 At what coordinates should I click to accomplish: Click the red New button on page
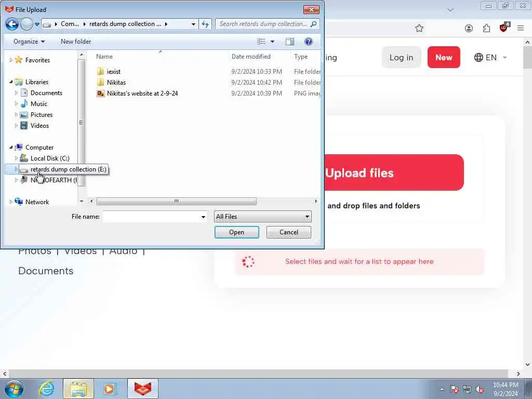444,57
